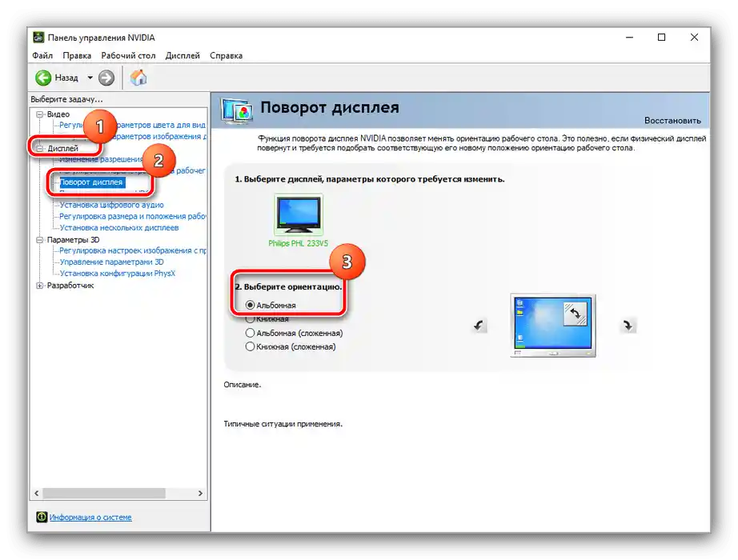Open Регулировка размера и положения task
The width and height of the screenshot is (738, 560).
point(133,216)
